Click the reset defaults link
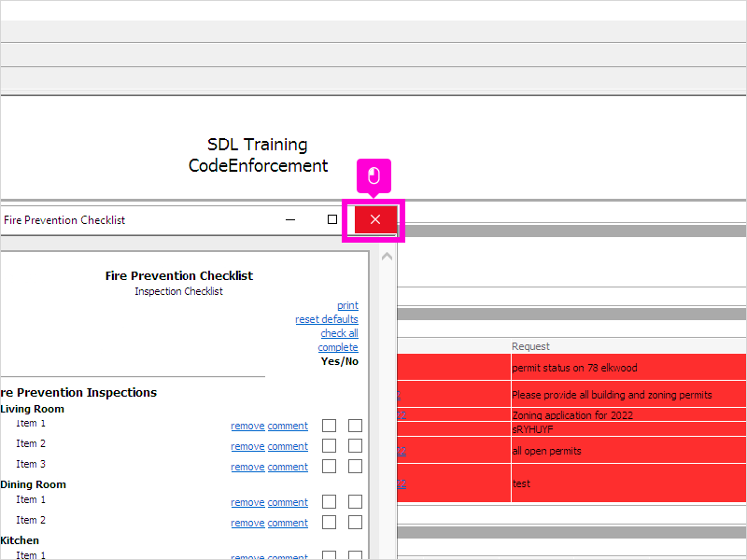The width and height of the screenshot is (747, 560). click(x=327, y=319)
